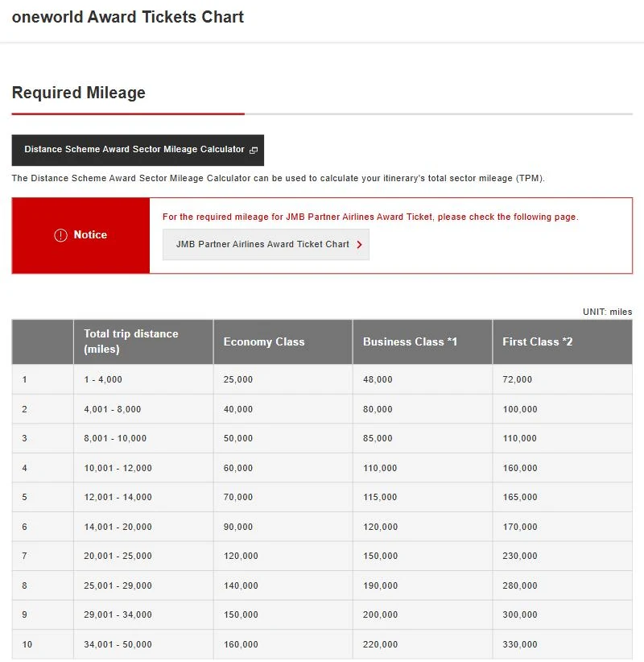Viewport: 644px width, 662px height.
Task: Select the '90,000' Economy cell
Action: point(283,527)
